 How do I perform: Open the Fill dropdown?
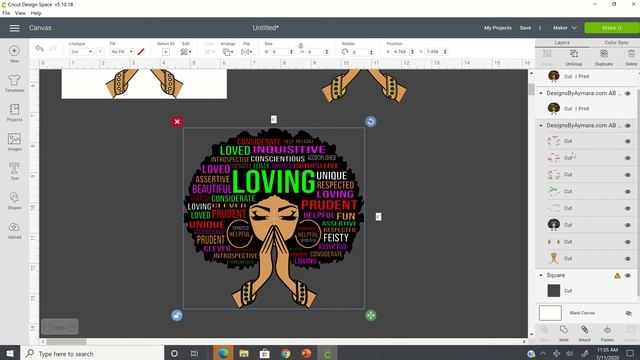(x=122, y=52)
